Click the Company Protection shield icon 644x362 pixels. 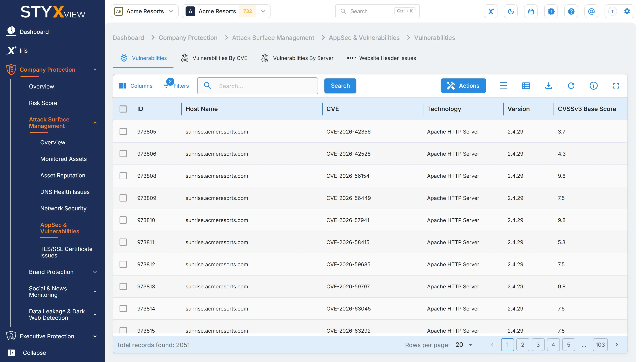(x=11, y=69)
